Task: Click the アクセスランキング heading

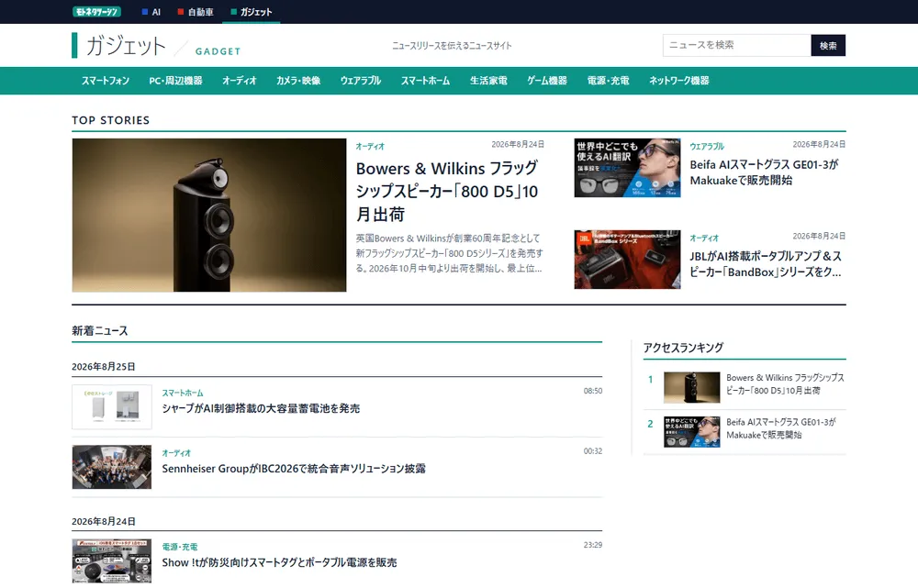Action: pyautogui.click(x=683, y=348)
